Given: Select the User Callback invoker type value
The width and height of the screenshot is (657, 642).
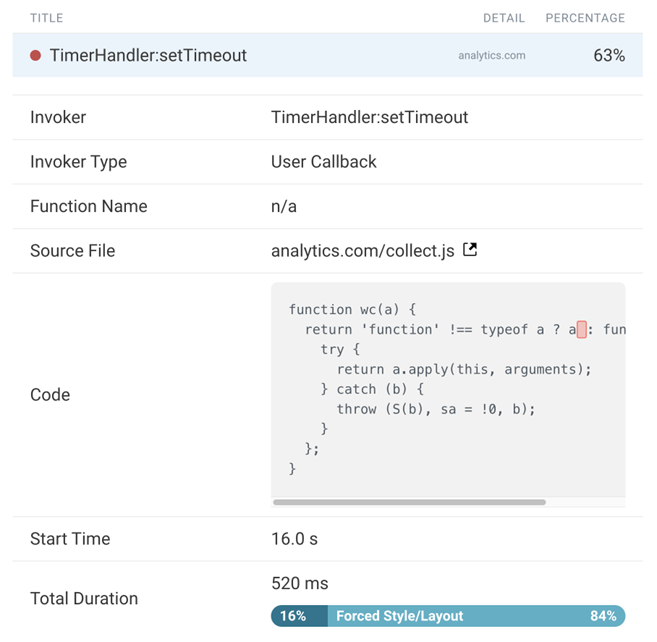Looking at the screenshot, I should (x=323, y=162).
